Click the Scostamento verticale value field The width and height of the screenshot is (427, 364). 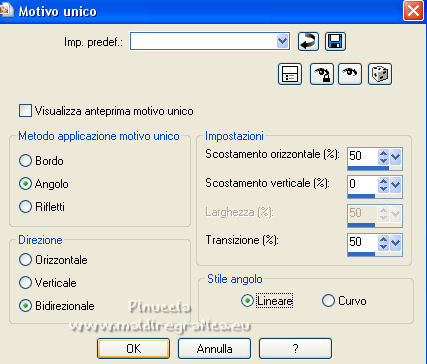(x=363, y=185)
